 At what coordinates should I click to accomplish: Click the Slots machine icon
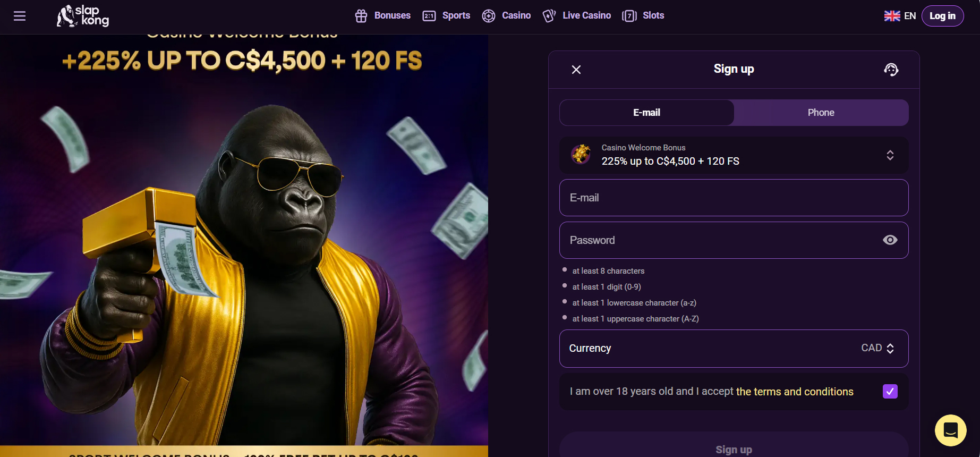pos(629,16)
